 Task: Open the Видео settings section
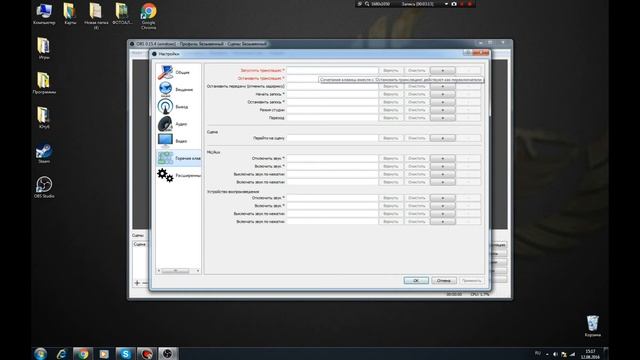[x=178, y=141]
